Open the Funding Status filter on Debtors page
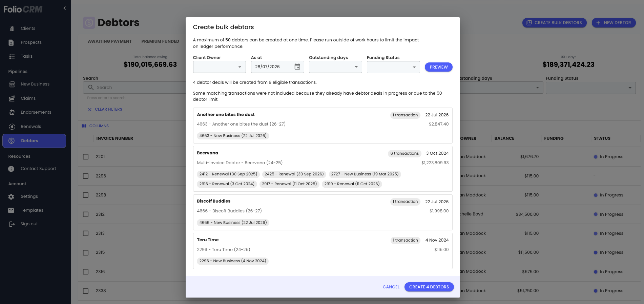 pos(590,88)
